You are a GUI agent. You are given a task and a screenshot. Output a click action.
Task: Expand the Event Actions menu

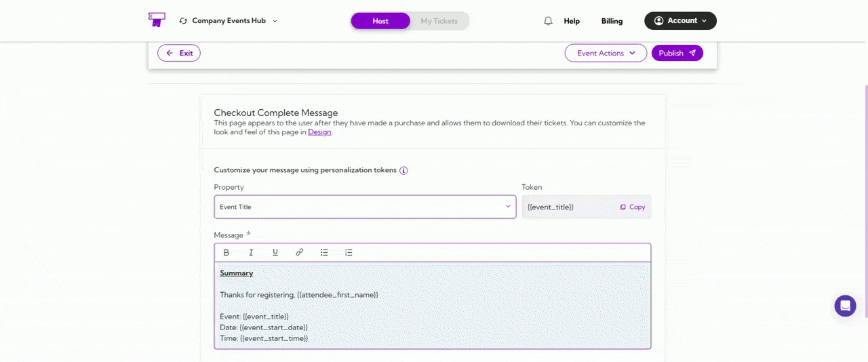(x=606, y=53)
